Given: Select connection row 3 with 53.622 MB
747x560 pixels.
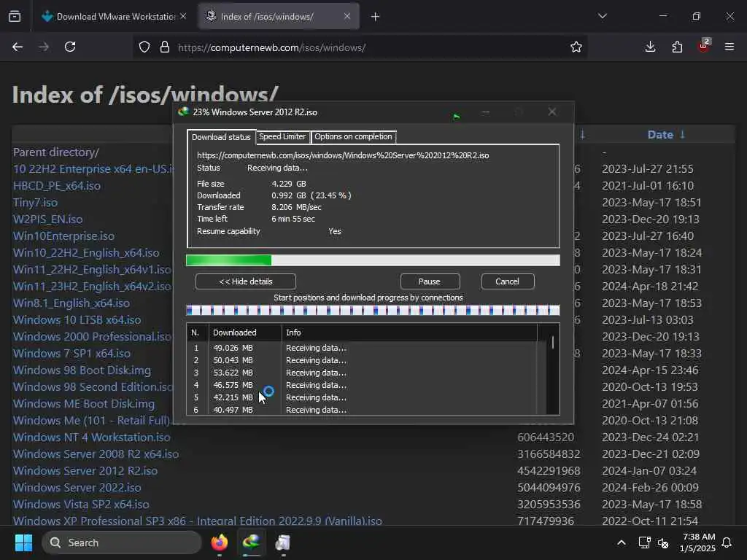Looking at the screenshot, I should click(x=362, y=373).
